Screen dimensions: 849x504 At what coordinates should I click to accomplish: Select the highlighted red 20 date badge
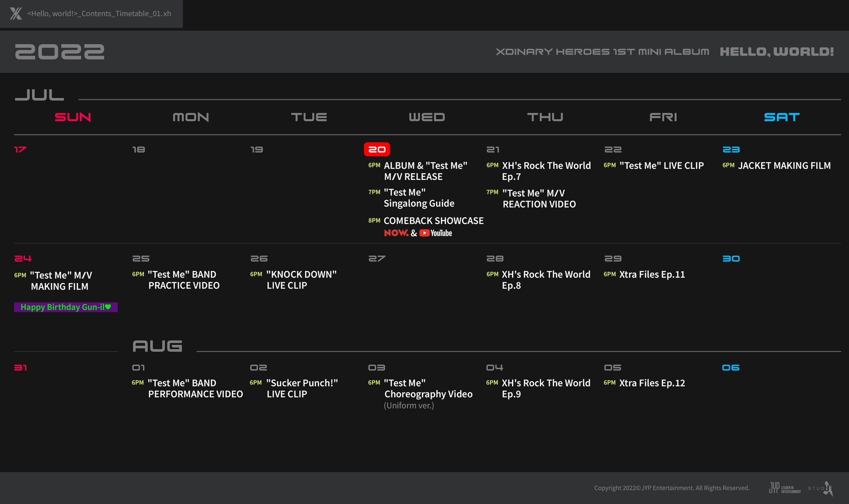click(377, 150)
